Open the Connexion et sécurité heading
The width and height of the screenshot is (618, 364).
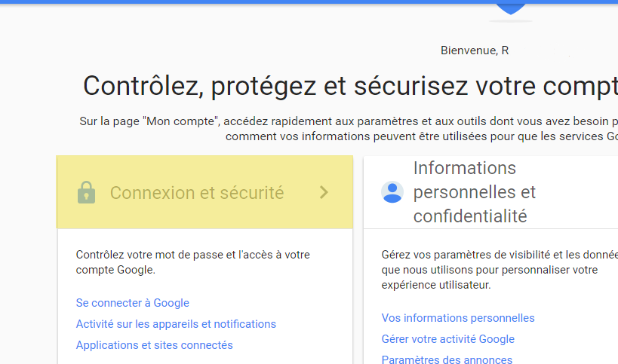click(x=197, y=193)
